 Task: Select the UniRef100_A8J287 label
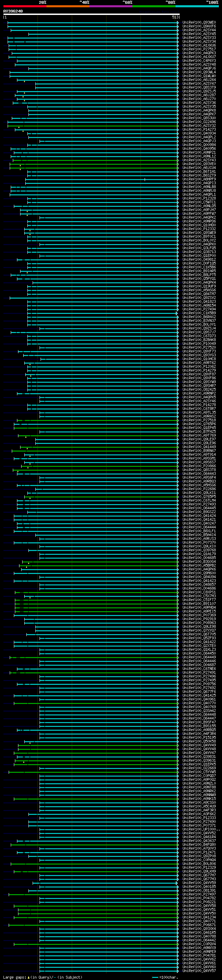pyautogui.click(x=199, y=95)
